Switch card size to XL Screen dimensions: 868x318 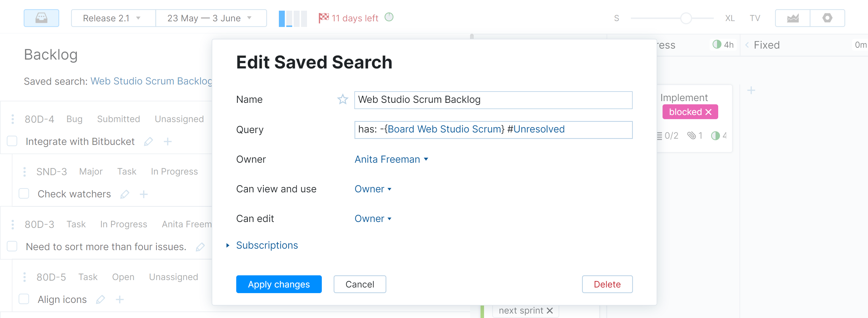click(x=729, y=18)
